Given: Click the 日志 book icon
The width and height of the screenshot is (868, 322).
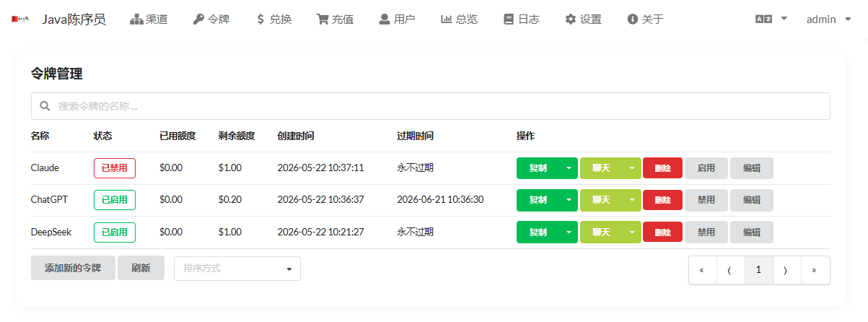Looking at the screenshot, I should [509, 19].
